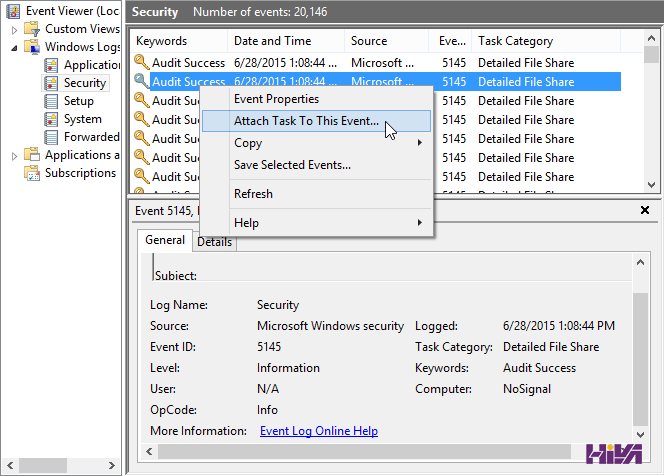Viewport: 665px width, 476px height.
Task: Choose Attach Task To This Event
Action: [306, 121]
